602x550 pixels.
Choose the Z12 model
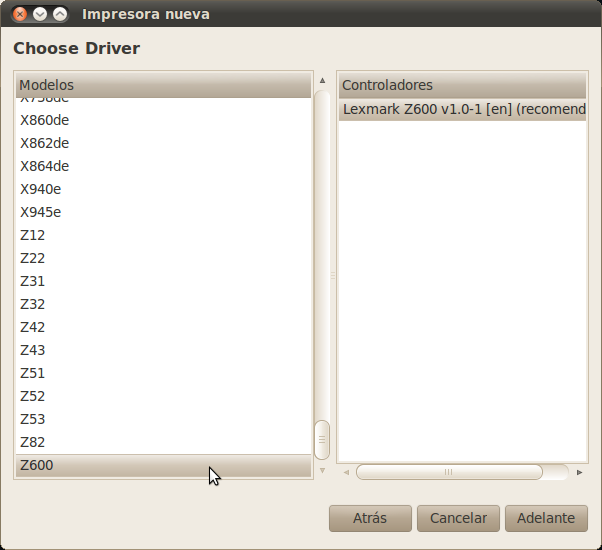(163, 235)
